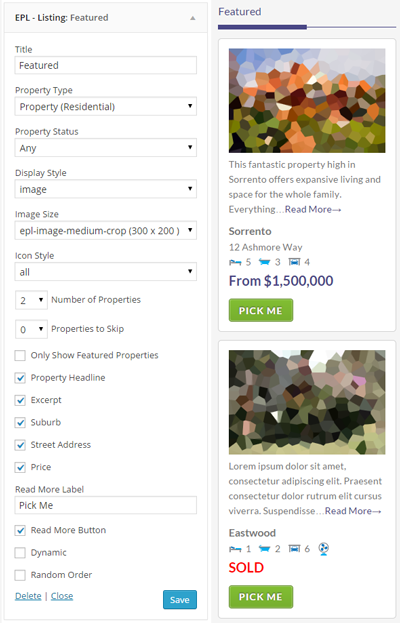Expand the Number of Properties dropdown
The image size is (400, 623).
[x=31, y=300]
